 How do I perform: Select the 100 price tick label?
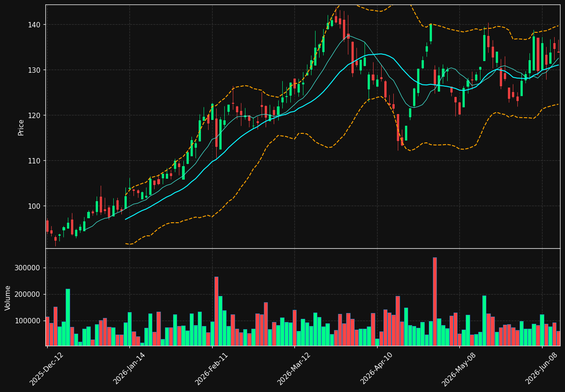[x=34, y=206]
